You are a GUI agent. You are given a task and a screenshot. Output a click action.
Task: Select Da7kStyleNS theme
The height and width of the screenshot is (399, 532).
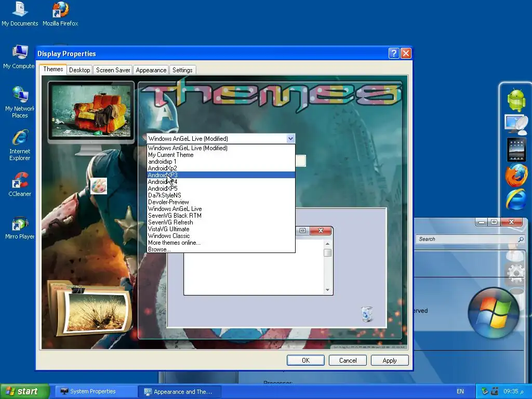tap(221, 195)
